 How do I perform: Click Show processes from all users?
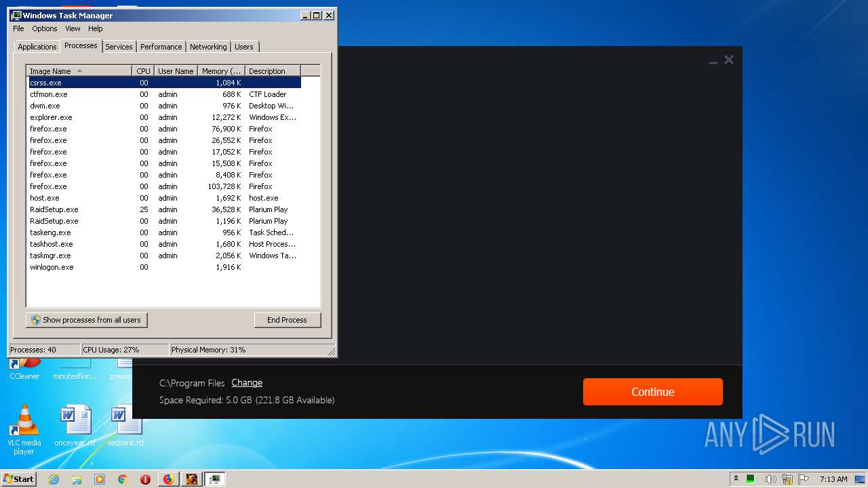tap(87, 320)
